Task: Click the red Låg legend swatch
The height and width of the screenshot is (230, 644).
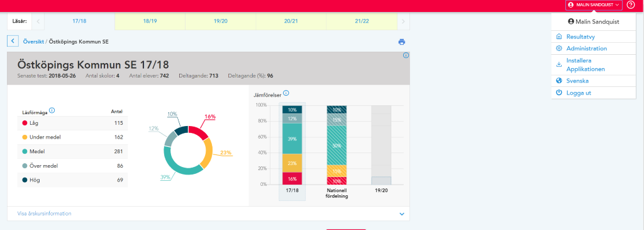Action: click(x=25, y=123)
